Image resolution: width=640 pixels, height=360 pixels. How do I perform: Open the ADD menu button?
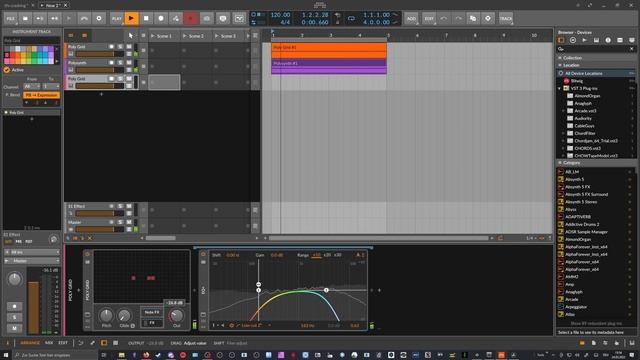pyautogui.click(x=411, y=18)
